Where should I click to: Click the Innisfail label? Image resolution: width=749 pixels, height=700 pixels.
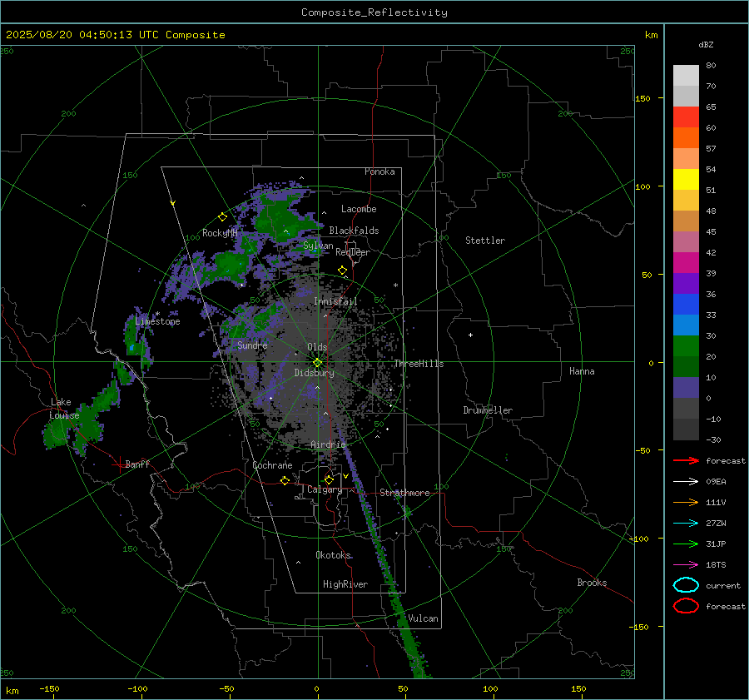coord(335,301)
